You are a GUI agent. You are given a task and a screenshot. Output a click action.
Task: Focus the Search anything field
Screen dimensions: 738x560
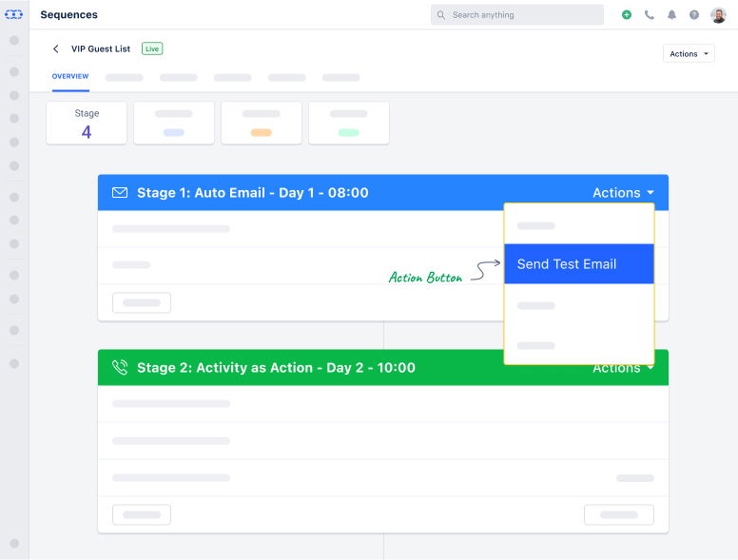pyautogui.click(x=523, y=15)
